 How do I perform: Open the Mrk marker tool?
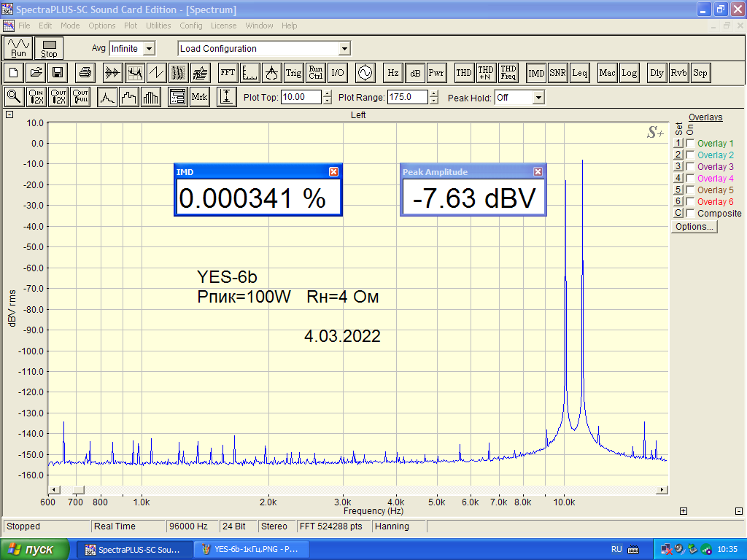[x=199, y=97]
